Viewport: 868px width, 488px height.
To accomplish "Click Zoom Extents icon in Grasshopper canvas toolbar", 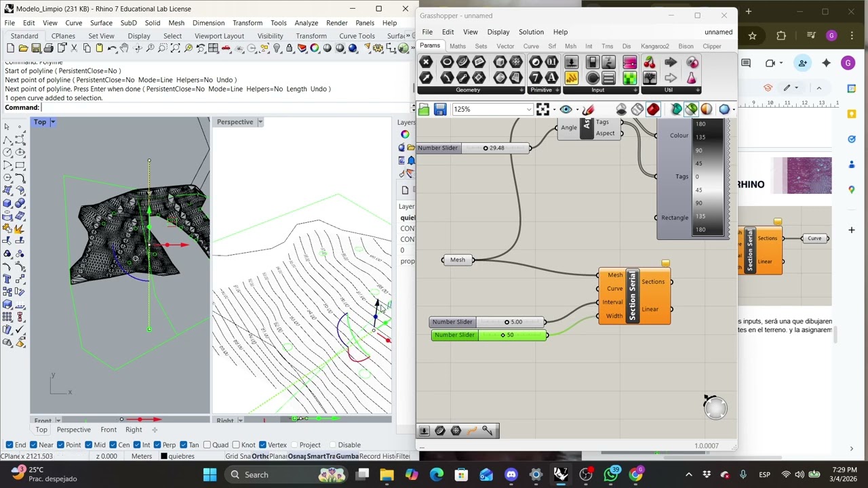I will click(x=542, y=109).
